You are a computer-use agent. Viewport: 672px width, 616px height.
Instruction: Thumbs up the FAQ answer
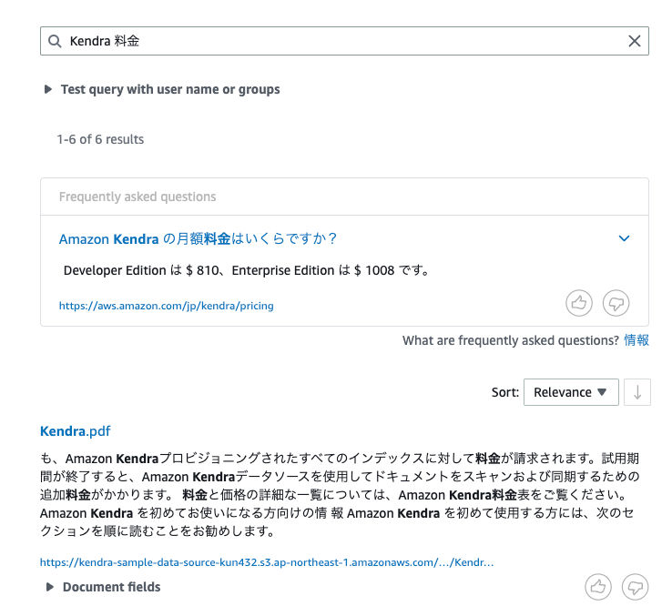click(579, 303)
